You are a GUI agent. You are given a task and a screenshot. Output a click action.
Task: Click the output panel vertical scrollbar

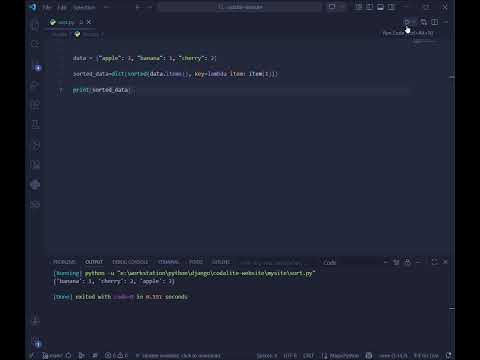pos(452,308)
